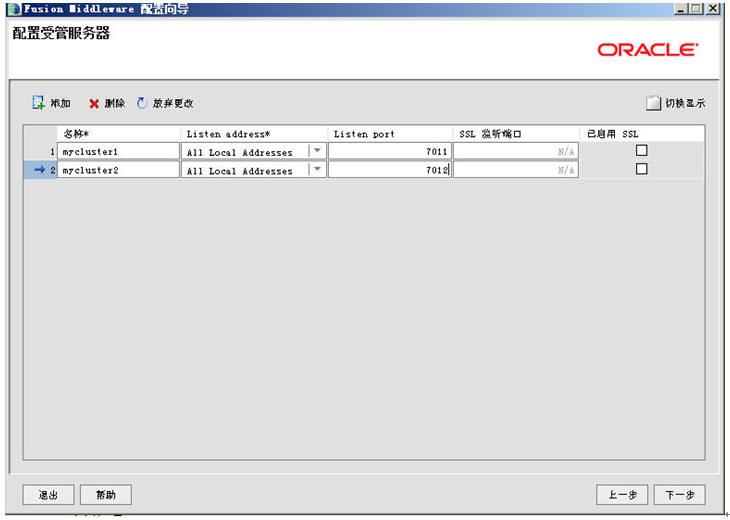The height and width of the screenshot is (520, 730).
Task: Close the configuration wizard window
Action: (713, 8)
